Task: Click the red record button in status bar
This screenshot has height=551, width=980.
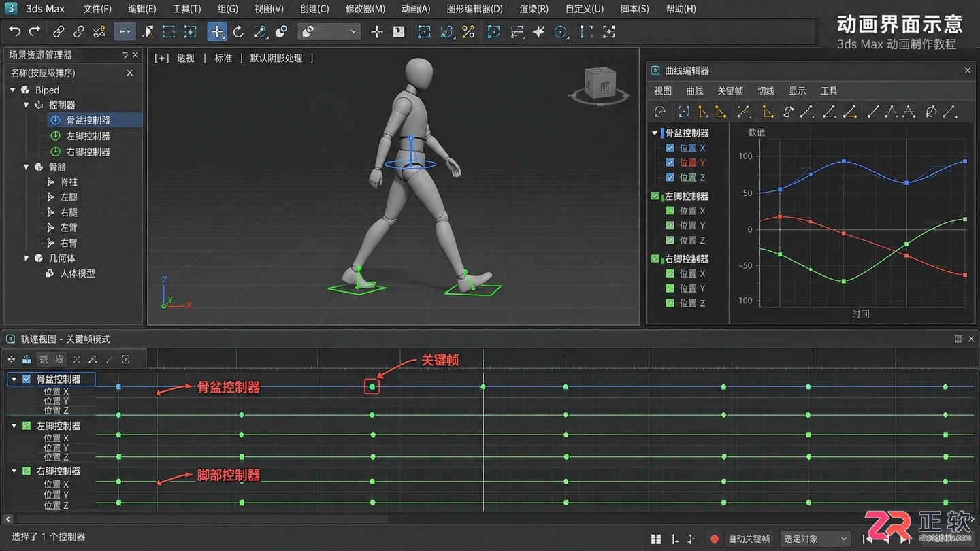Action: click(714, 539)
